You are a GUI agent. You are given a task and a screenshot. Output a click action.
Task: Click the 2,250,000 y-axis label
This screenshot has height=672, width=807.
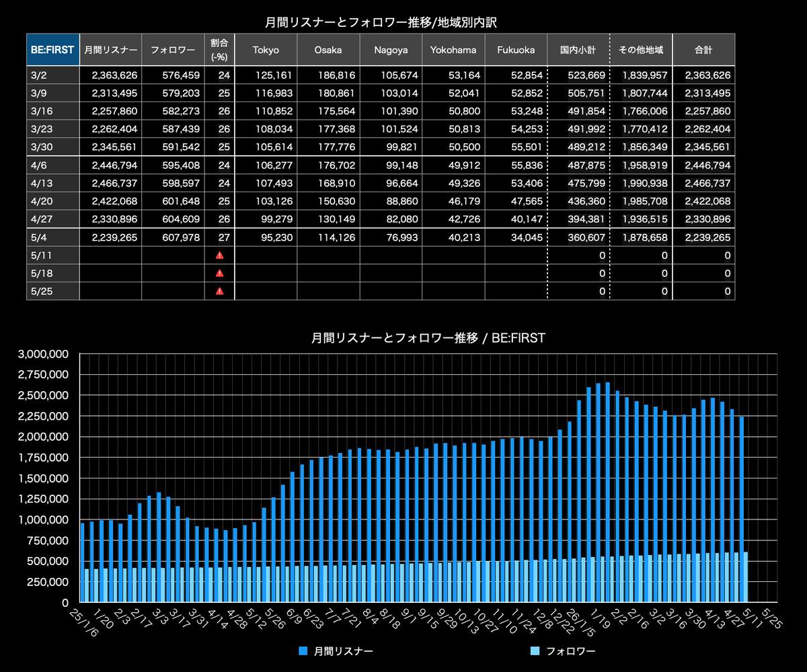(44, 416)
